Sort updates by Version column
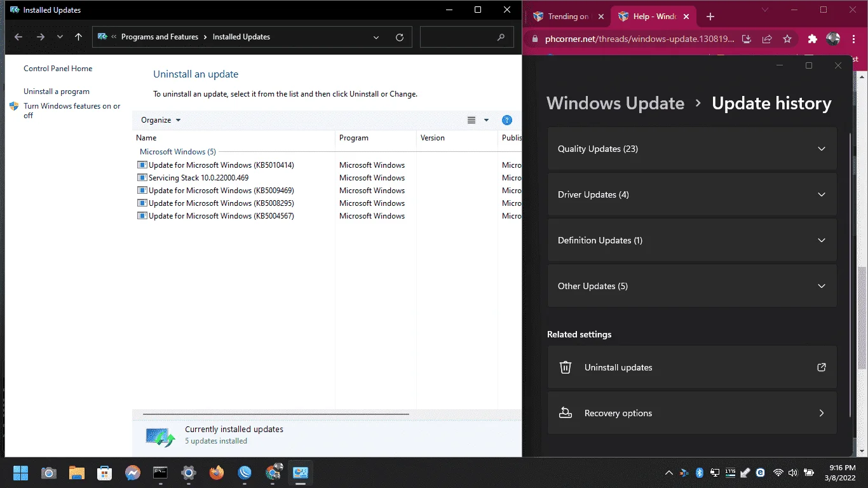Viewport: 868px width, 488px height. point(457,138)
